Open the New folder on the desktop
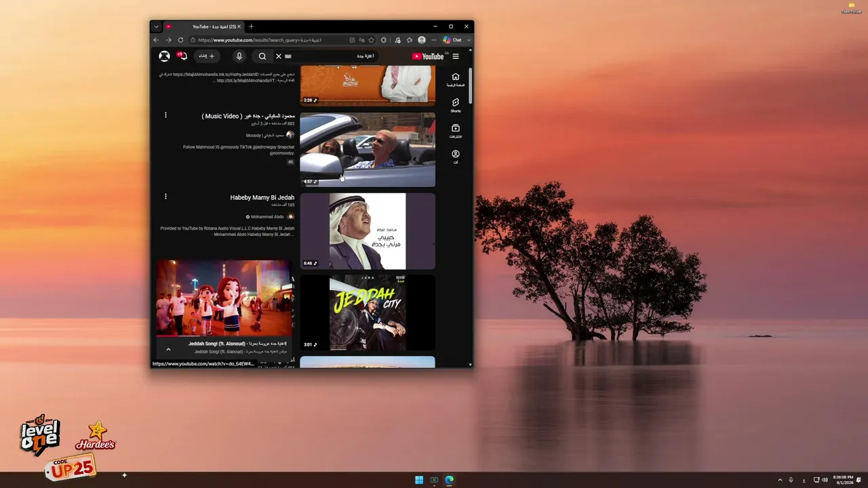The width and height of the screenshot is (868, 488). (x=852, y=8)
